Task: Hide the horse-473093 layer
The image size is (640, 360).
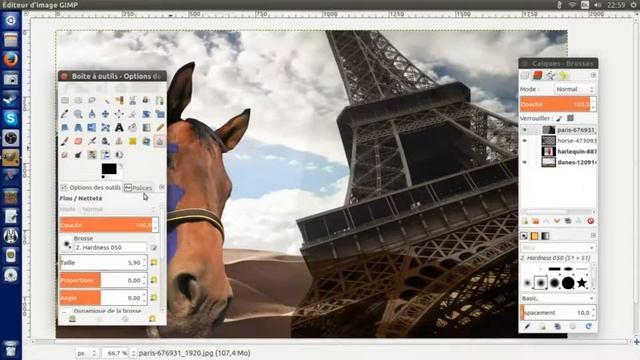Action: pyautogui.click(x=525, y=141)
